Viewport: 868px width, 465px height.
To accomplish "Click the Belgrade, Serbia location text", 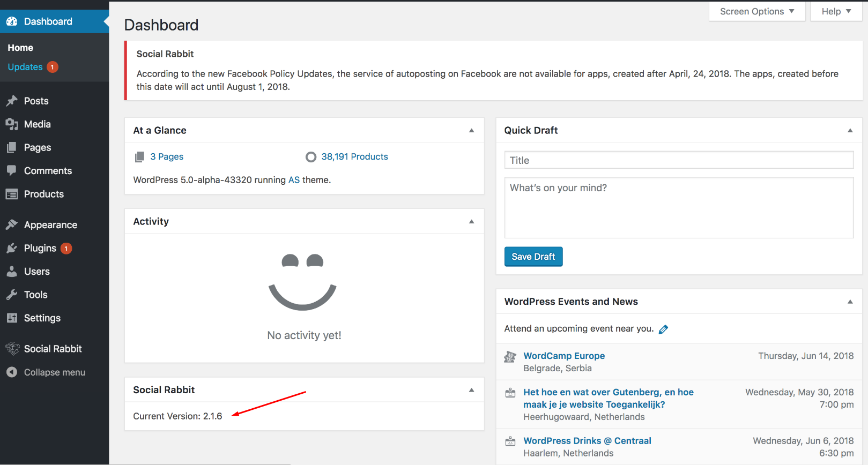I will 558,368.
